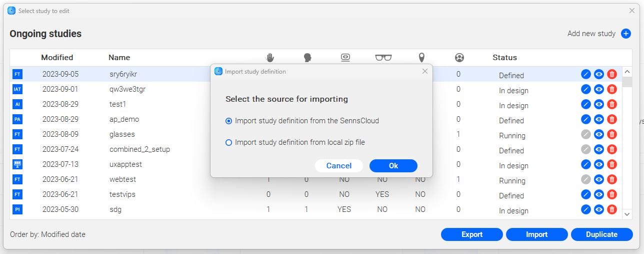
Task: Preview the uxapptest study via eye icon
Action: pyautogui.click(x=599, y=164)
